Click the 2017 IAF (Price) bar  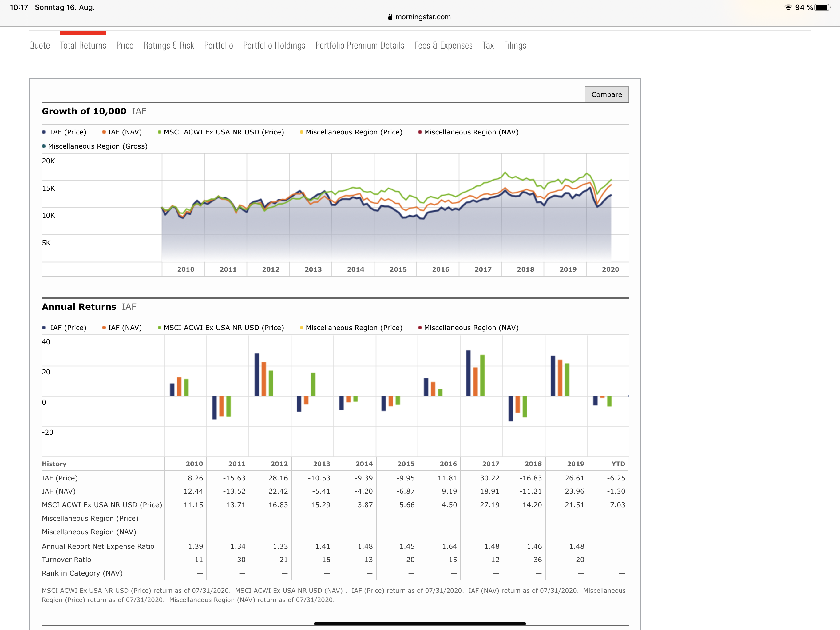coord(468,373)
